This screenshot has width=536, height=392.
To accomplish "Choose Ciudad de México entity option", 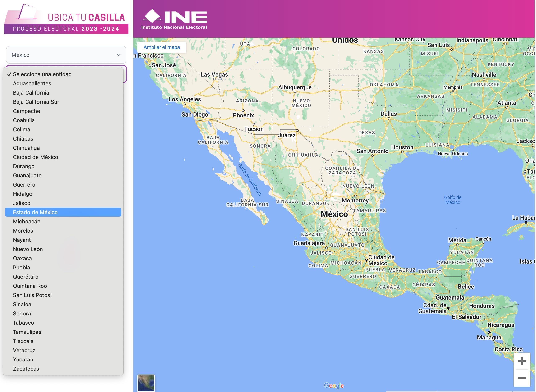I will pos(36,157).
